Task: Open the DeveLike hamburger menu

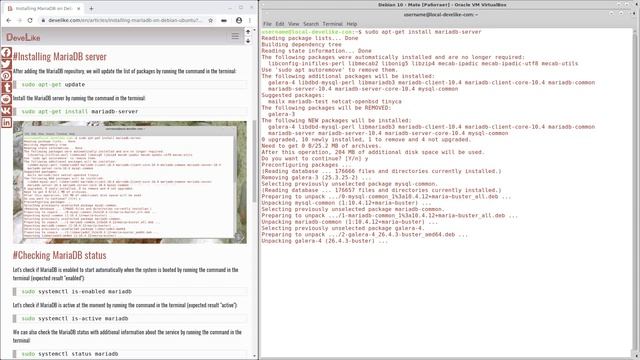Action: (x=235, y=37)
